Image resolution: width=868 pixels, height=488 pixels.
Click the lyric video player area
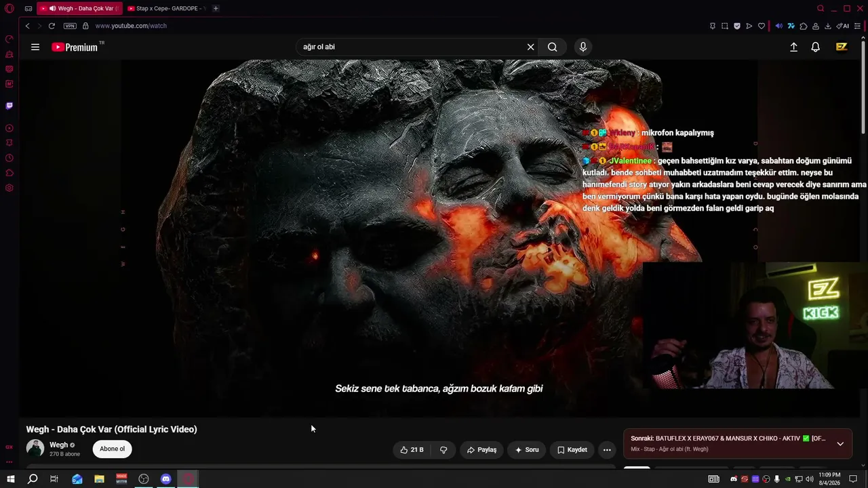tap(439, 238)
